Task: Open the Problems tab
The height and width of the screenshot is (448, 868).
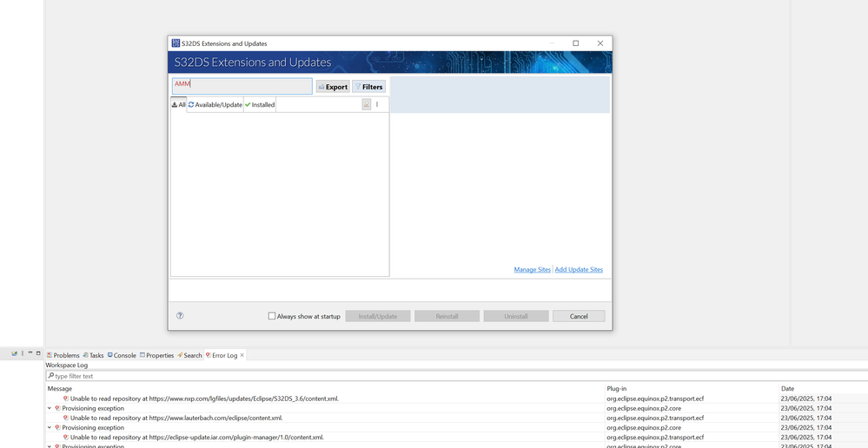Action: [x=63, y=355]
